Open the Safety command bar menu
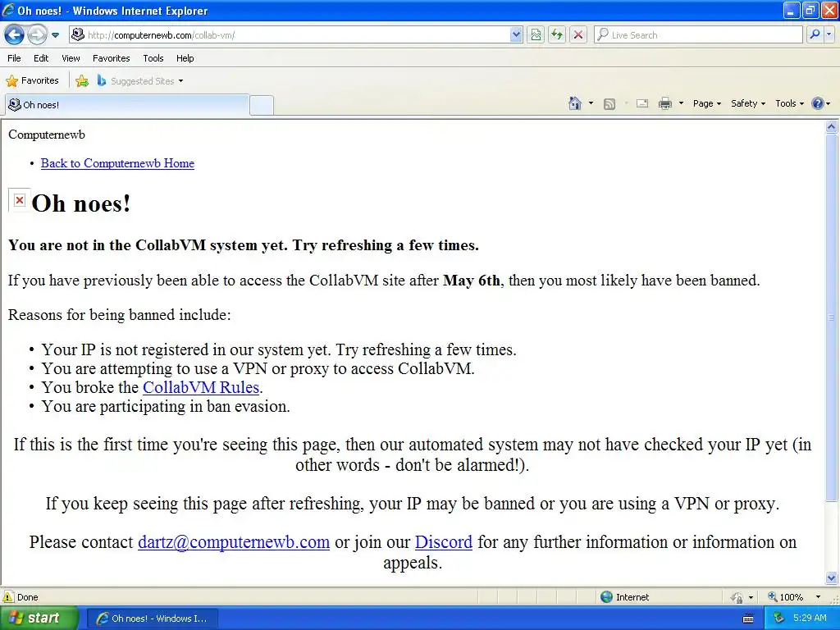The height and width of the screenshot is (630, 840). click(748, 103)
